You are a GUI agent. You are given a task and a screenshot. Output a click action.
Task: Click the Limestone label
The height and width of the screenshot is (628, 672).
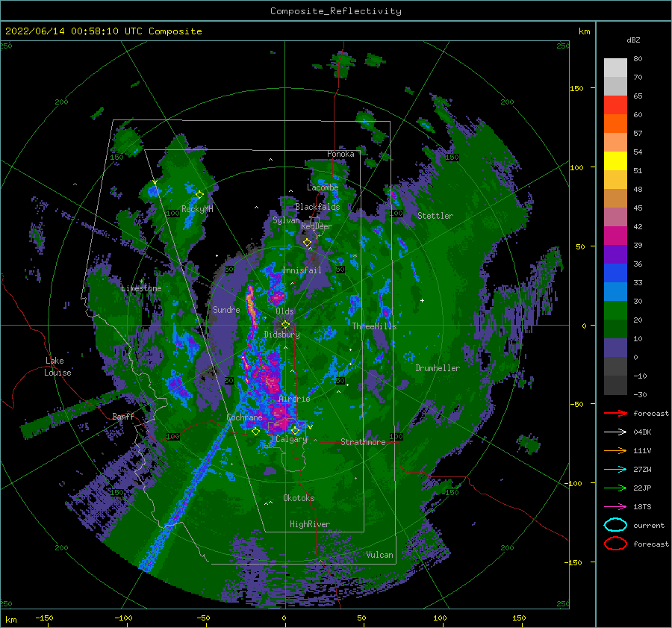[141, 288]
